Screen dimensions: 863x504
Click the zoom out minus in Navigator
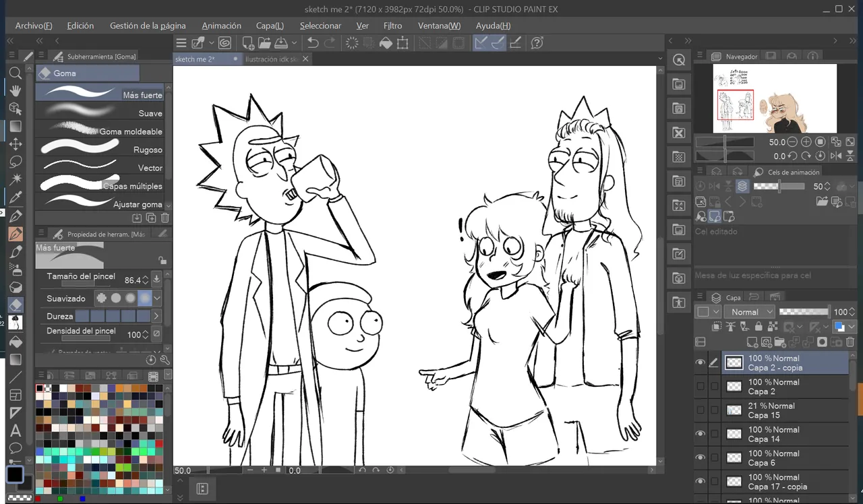pos(792,142)
